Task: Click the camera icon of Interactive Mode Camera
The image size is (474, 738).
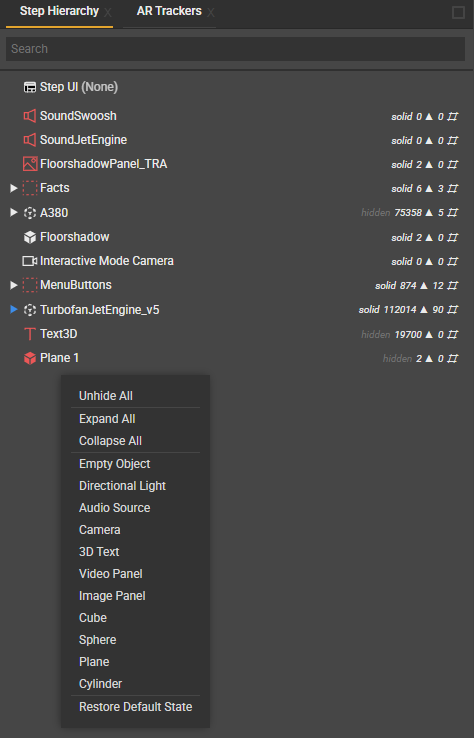Action: point(30,261)
